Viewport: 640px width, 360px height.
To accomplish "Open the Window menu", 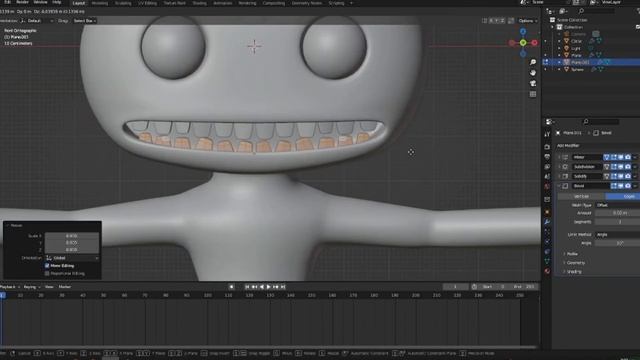I will point(40,2).
